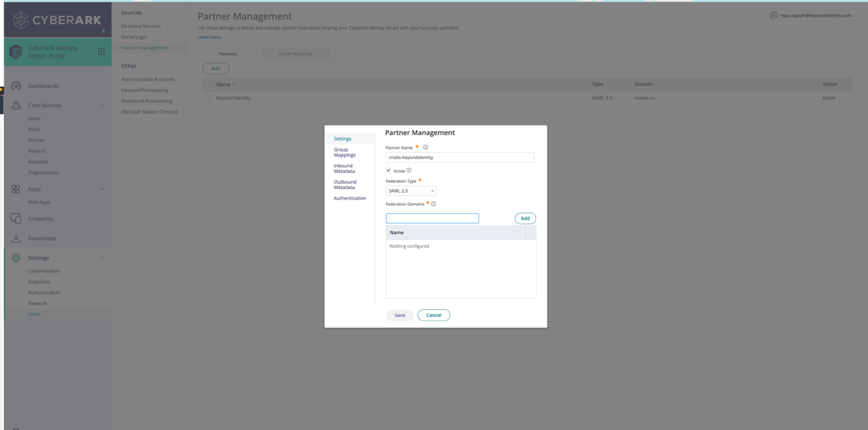Select the Beyond Identity row checkbox
Screen dimensions: 868x430
point(208,98)
